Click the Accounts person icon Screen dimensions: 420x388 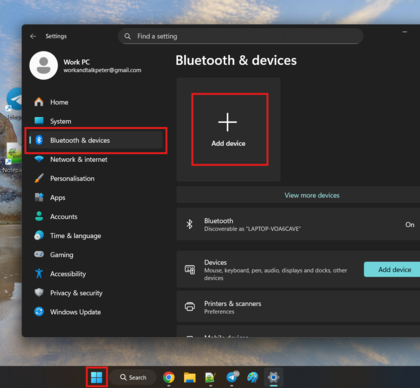[x=39, y=216]
